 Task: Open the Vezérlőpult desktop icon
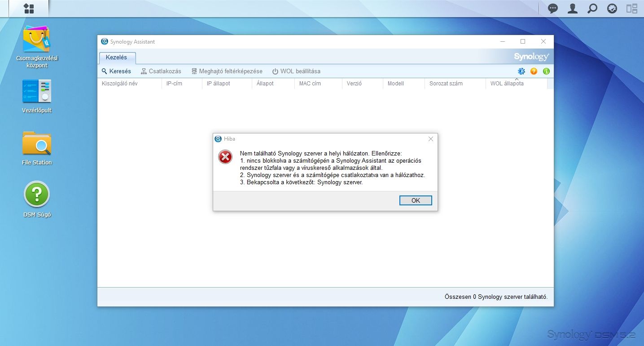point(37,96)
